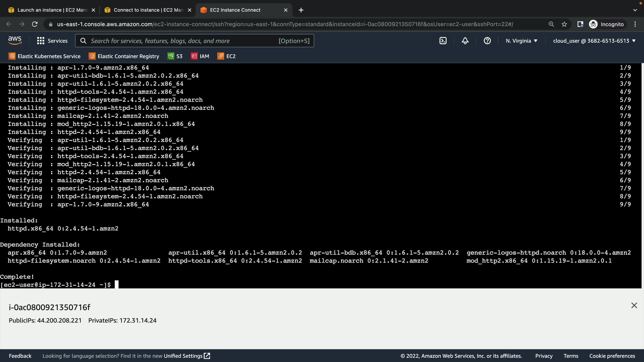Open the Unified Settings link

pyautogui.click(x=186, y=356)
